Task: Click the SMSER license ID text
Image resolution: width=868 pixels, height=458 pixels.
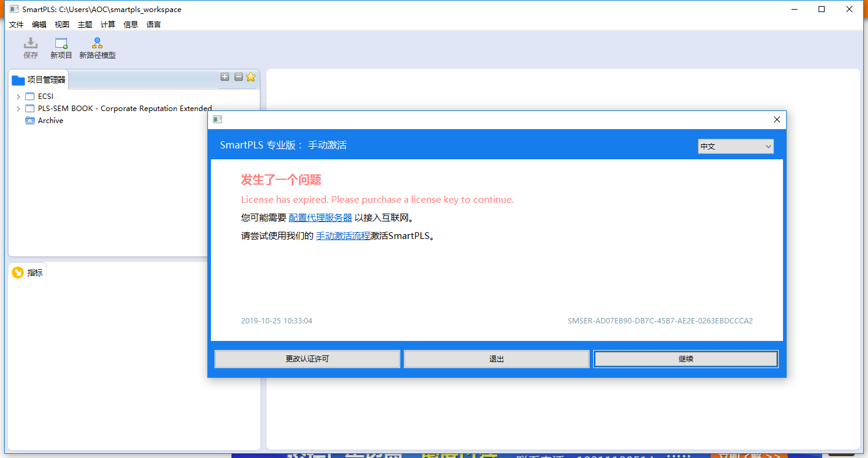Action: point(660,321)
